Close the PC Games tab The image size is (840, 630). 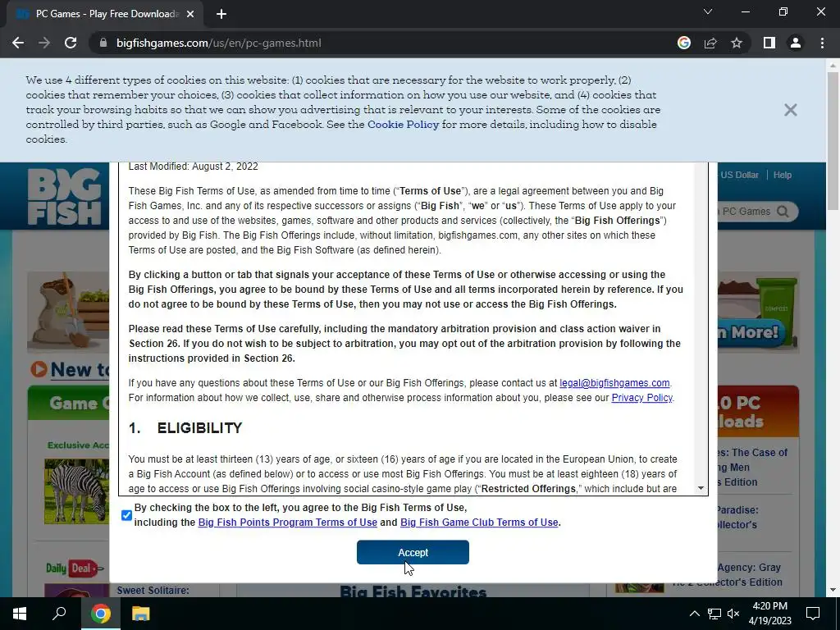pos(190,14)
